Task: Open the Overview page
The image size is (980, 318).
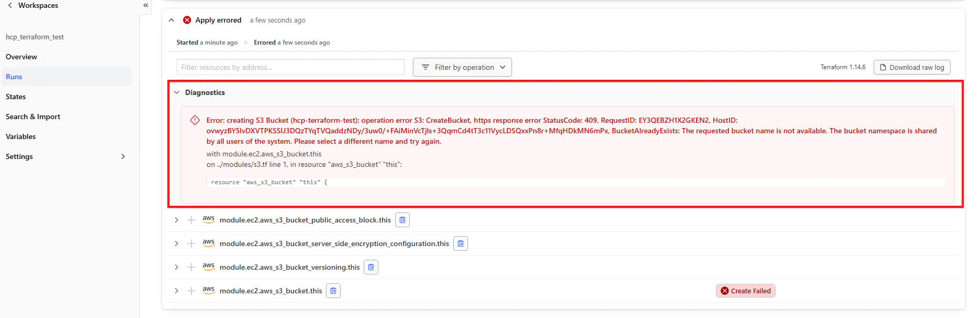Action: (21, 57)
